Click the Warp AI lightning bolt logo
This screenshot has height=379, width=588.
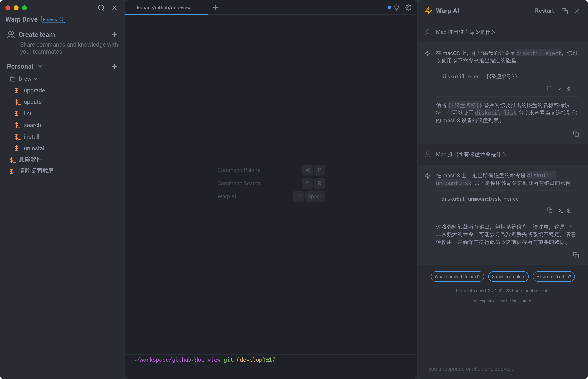(x=428, y=11)
